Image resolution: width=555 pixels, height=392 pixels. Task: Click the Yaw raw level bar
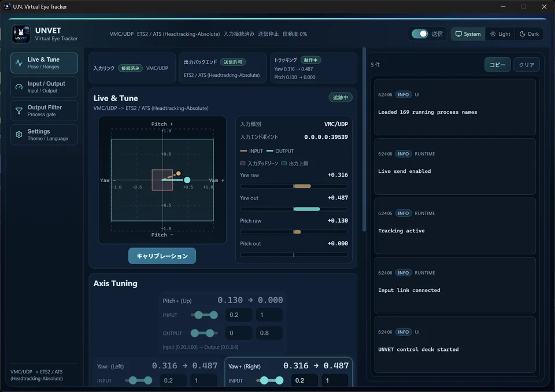pos(294,186)
